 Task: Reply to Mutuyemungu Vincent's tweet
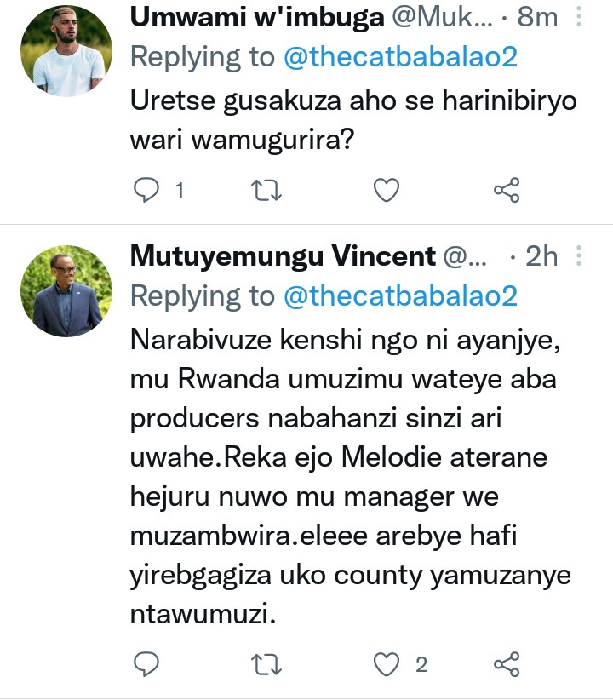click(x=148, y=664)
